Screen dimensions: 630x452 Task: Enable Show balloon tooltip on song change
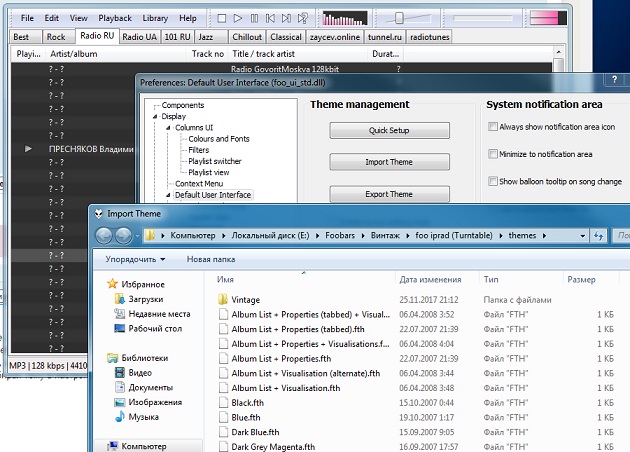click(x=493, y=181)
